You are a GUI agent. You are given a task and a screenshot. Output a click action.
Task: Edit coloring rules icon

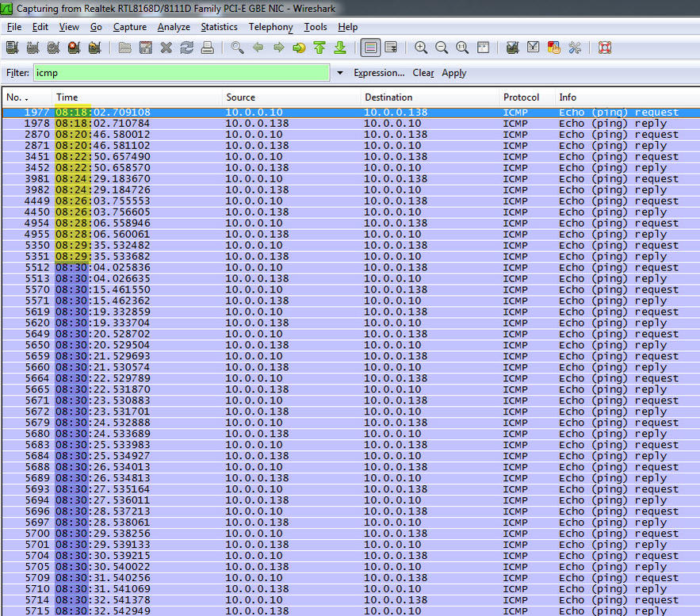[554, 48]
